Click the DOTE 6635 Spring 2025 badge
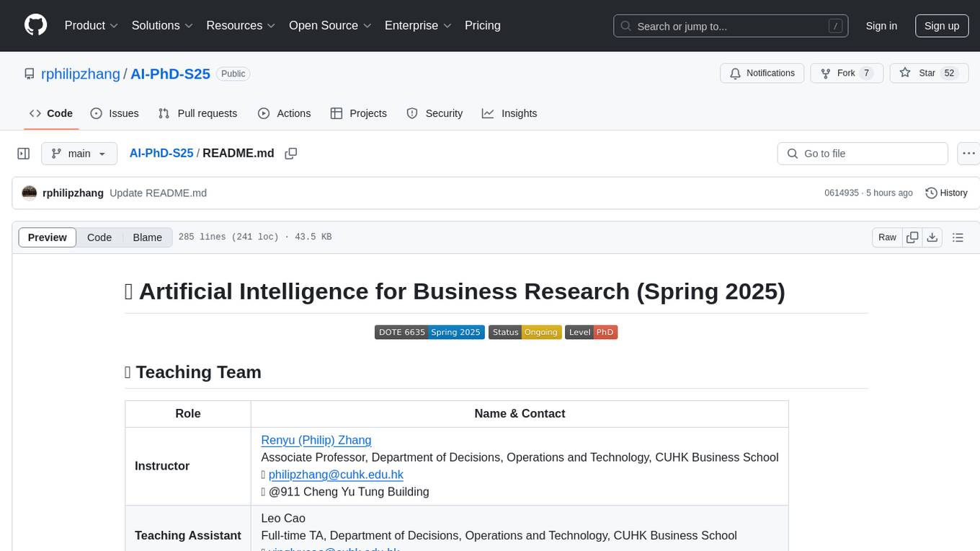The height and width of the screenshot is (551, 980). [429, 332]
